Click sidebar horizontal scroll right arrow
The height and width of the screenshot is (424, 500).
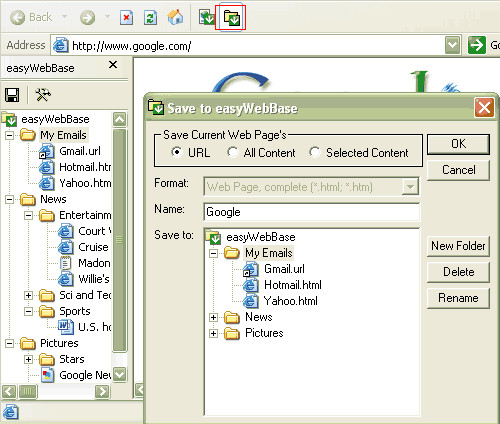point(102,391)
